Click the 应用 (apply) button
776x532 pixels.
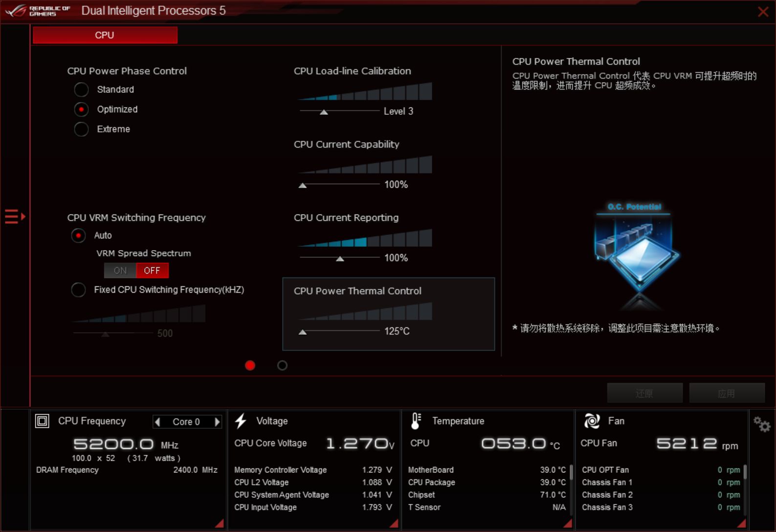pyautogui.click(x=727, y=393)
